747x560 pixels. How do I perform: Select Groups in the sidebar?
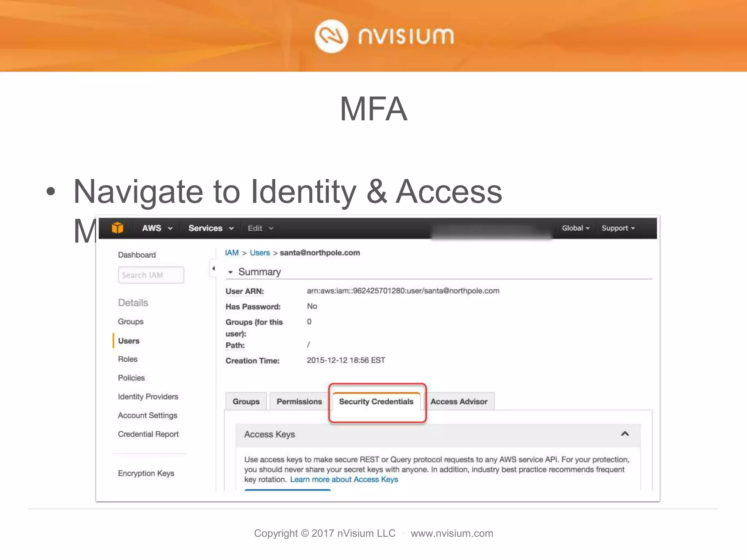click(x=131, y=322)
